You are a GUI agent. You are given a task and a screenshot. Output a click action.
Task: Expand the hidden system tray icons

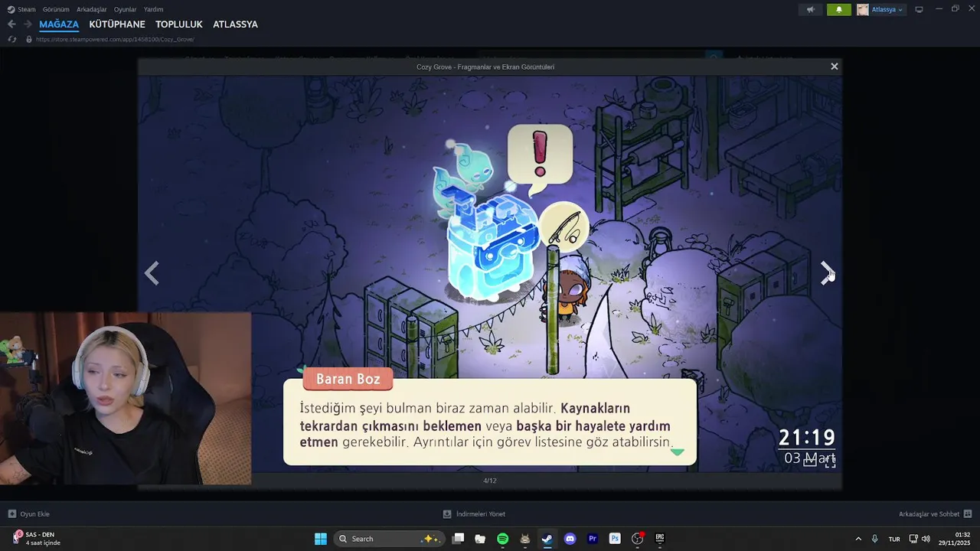(x=857, y=539)
